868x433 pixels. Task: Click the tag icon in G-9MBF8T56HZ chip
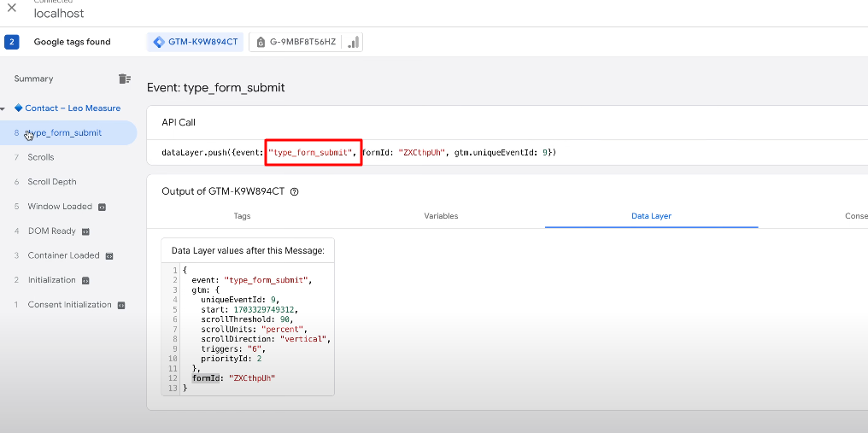(261, 42)
